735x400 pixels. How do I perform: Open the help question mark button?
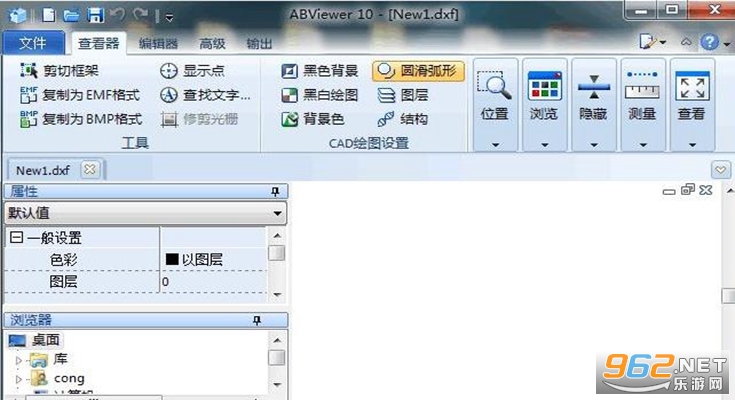(x=710, y=43)
